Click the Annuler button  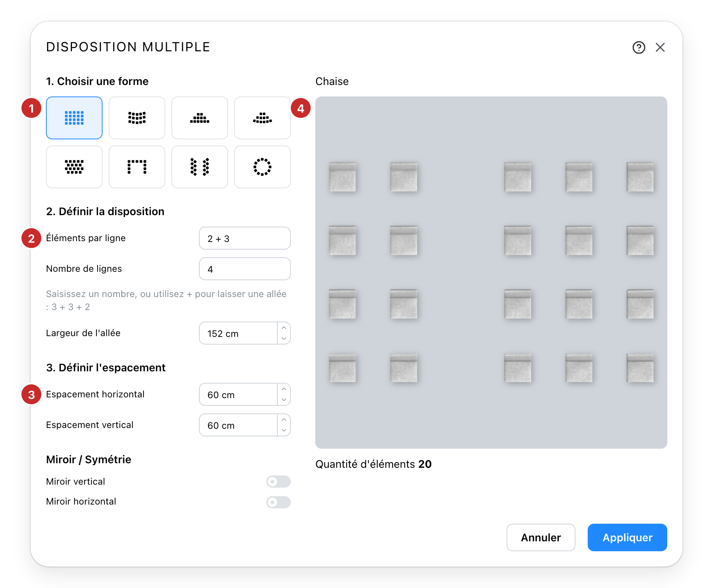pyautogui.click(x=541, y=537)
